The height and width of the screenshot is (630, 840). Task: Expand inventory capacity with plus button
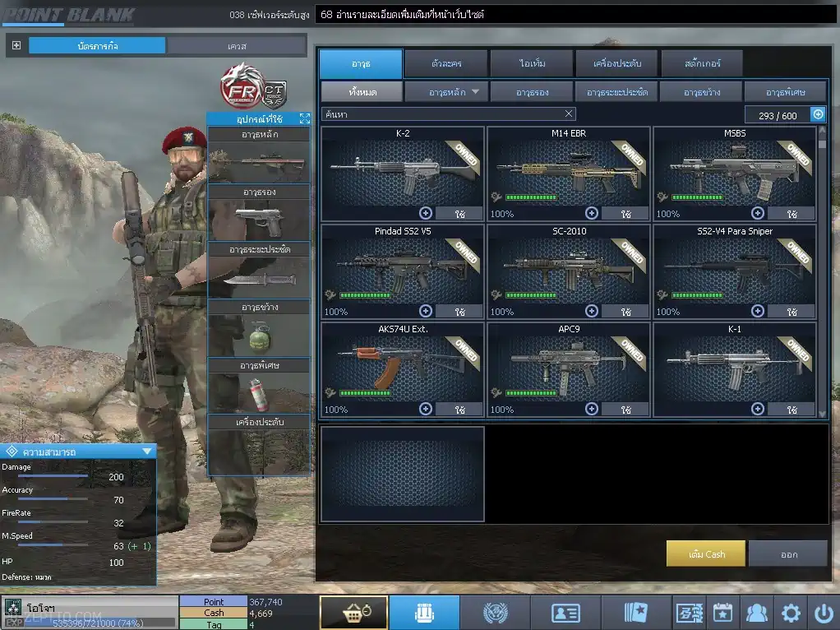click(x=818, y=115)
